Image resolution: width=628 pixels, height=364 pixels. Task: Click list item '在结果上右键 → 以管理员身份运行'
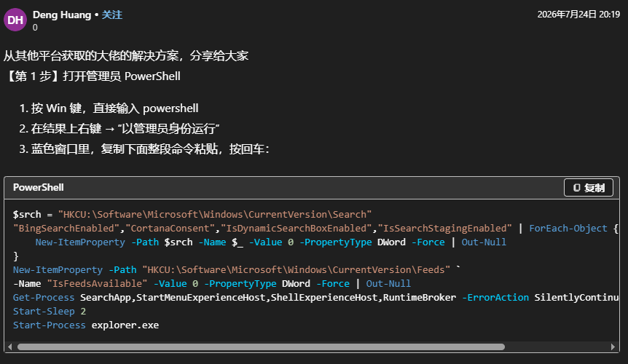pyautogui.click(x=125, y=129)
